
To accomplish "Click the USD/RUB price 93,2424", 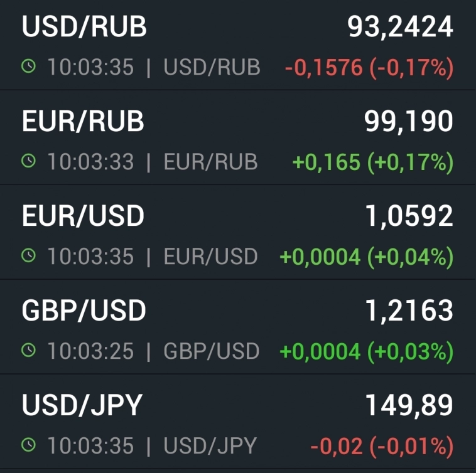I will pyautogui.click(x=400, y=27).
